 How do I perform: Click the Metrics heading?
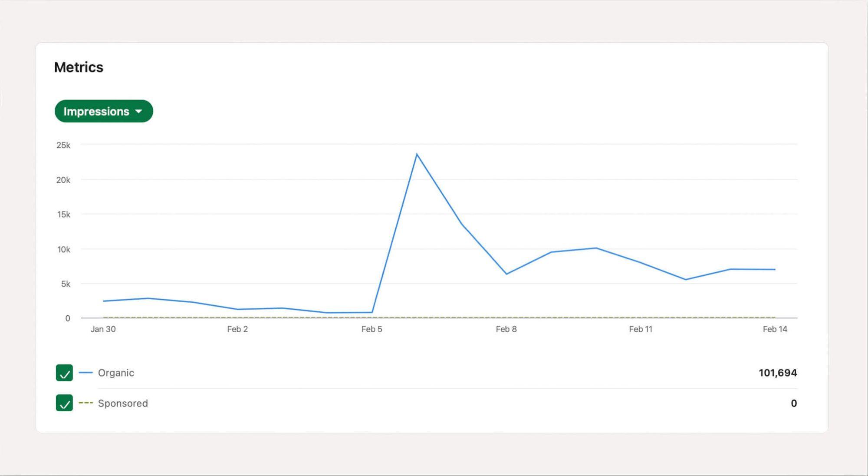79,67
